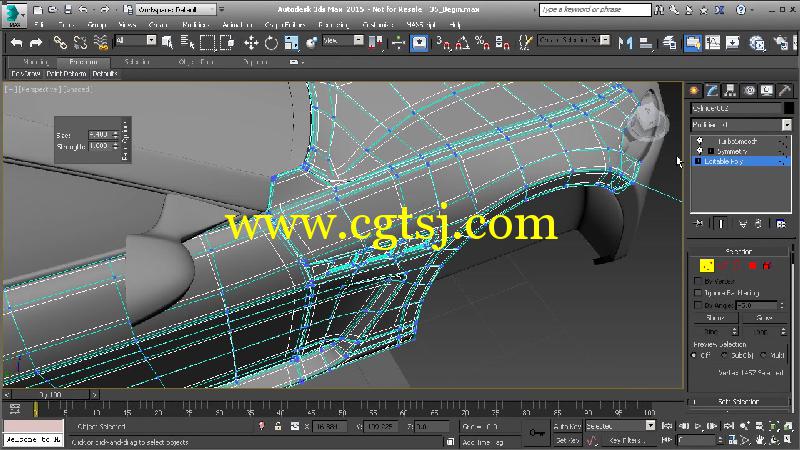Select Preview Selection Off radio
The width and height of the screenshot is (800, 450).
(694, 355)
